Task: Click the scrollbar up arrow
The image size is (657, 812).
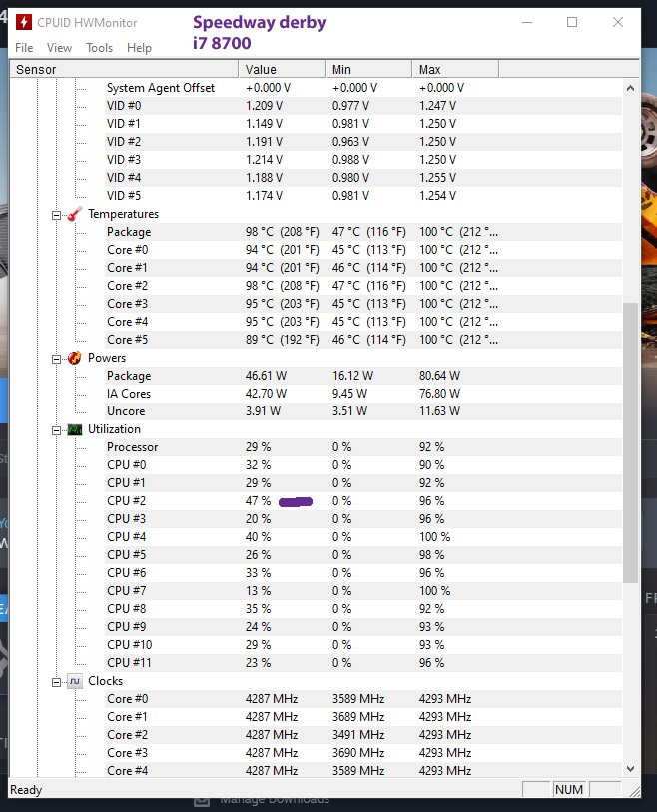Action: (x=630, y=88)
